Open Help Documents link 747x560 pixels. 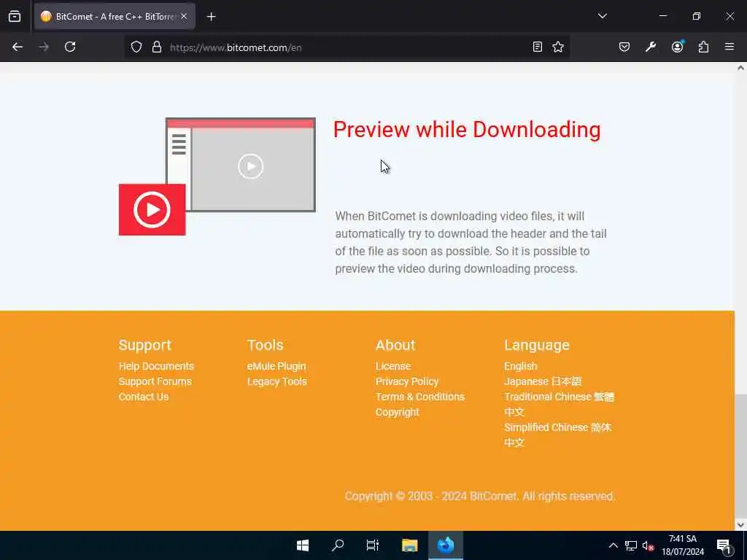(x=156, y=366)
